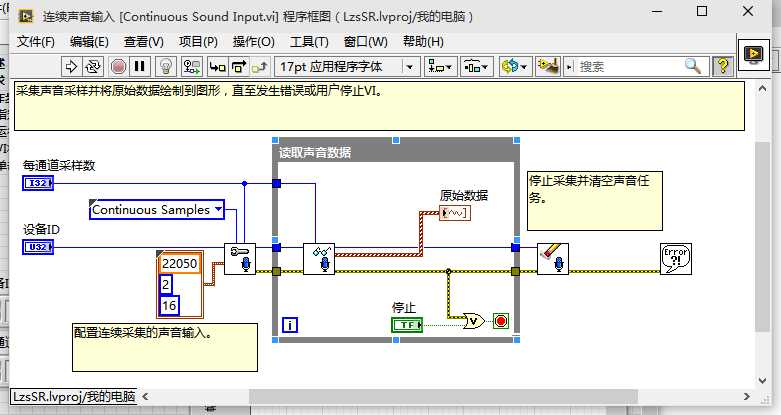Open the 查看(V) menu
The image size is (781, 415).
point(143,41)
